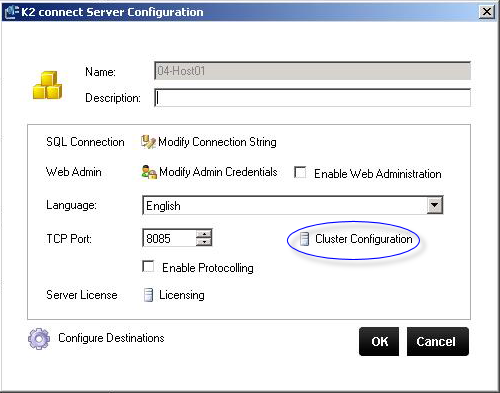Tick the Enable Protocolling checkbox

pos(148,266)
